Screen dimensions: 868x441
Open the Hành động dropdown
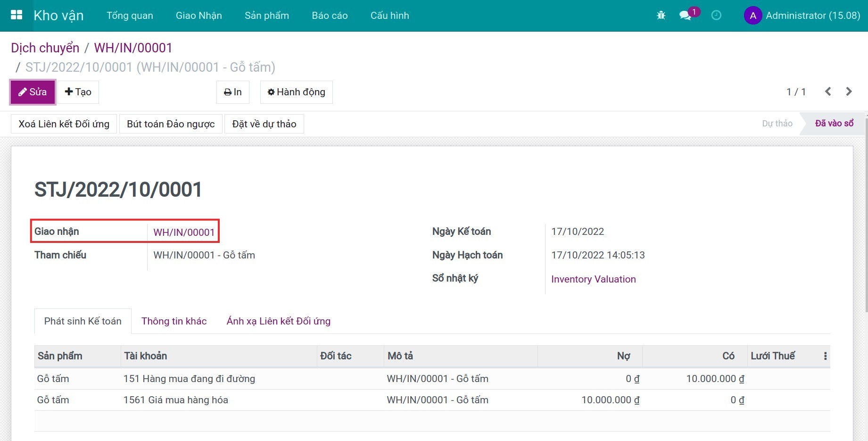(296, 92)
